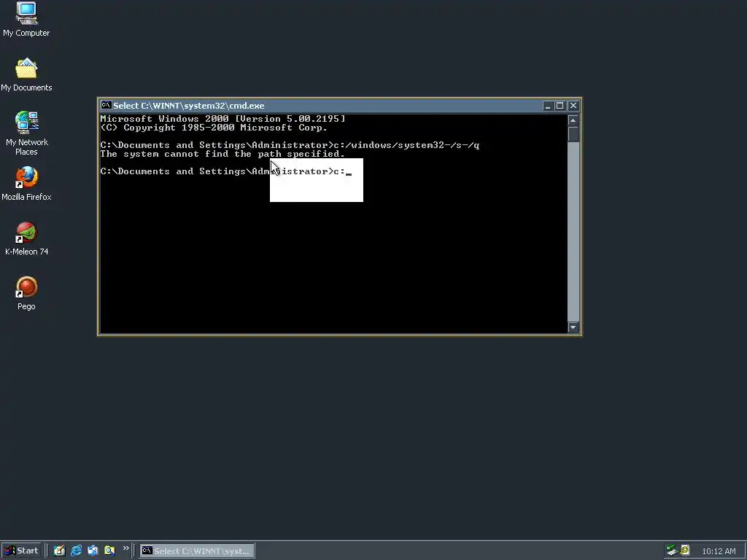Launch Internet Explorer from Quick Launch
The width and height of the screenshot is (747, 560).
point(76,551)
